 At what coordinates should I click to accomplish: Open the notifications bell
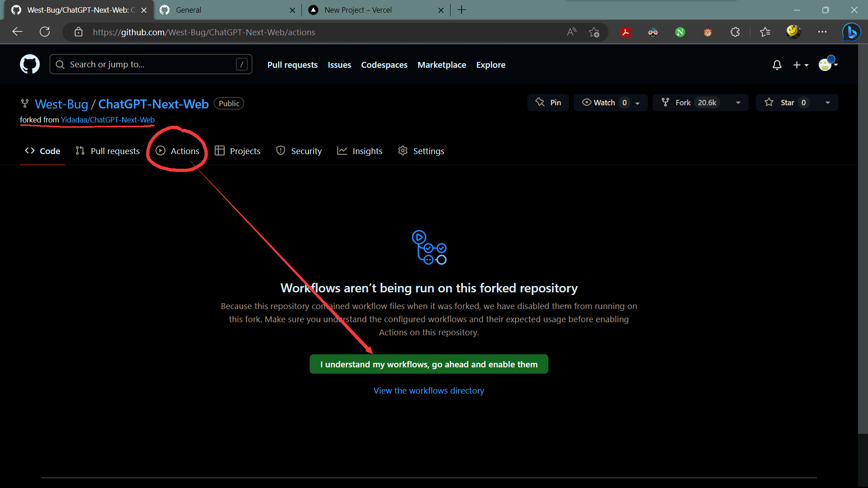777,65
